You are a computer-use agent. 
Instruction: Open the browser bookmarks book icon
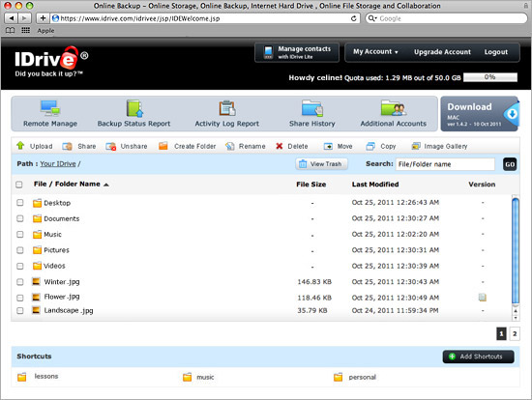pyautogui.click(x=11, y=31)
